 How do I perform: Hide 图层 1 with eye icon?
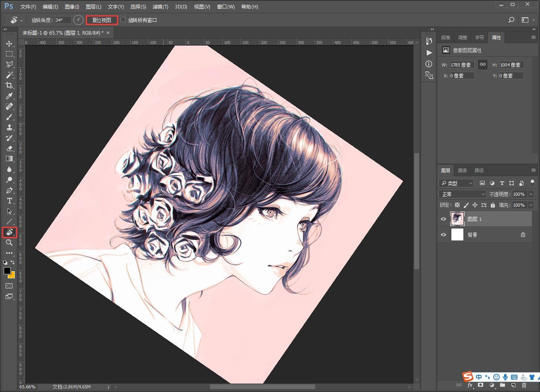[x=443, y=219]
